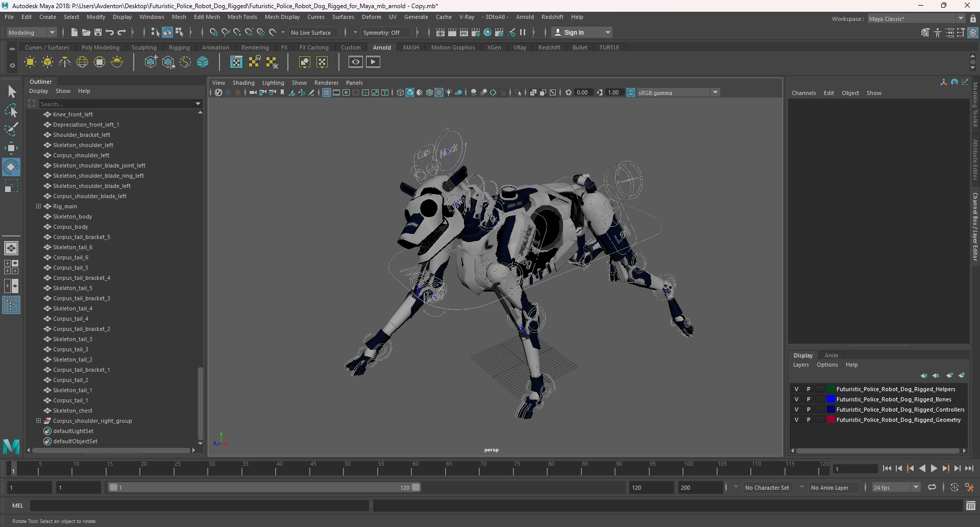Screen dimensions: 980x527
Task: Activate the Rotate tool
Action: pyautogui.click(x=11, y=167)
